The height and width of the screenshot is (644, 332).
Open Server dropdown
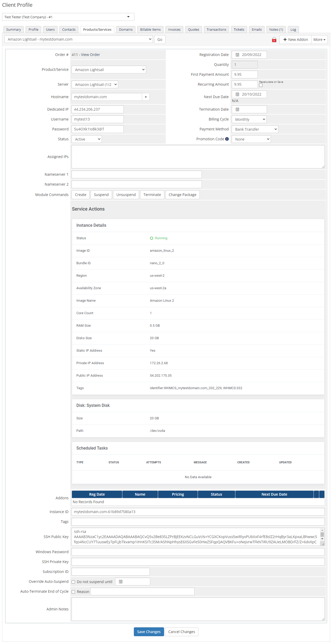pos(95,84)
